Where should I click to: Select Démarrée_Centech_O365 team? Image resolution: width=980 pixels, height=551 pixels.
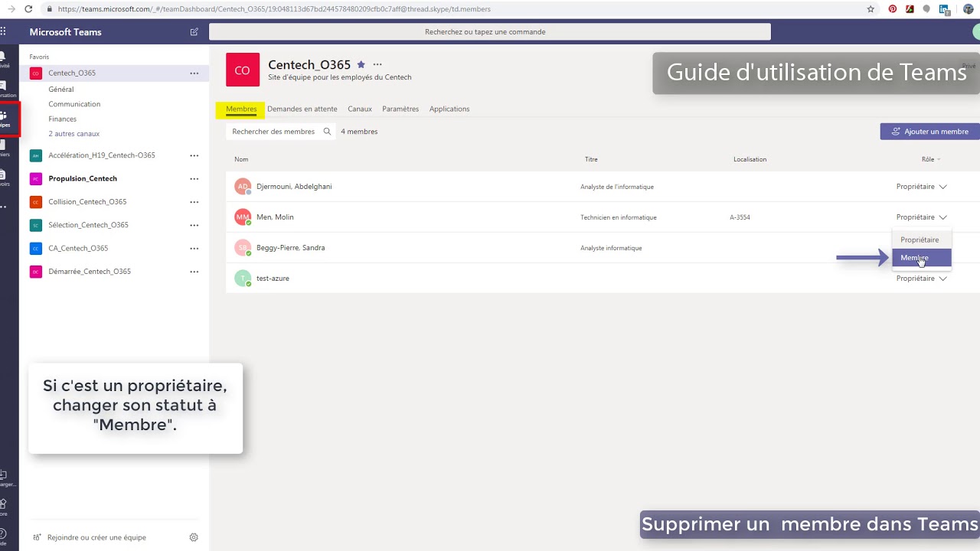90,272
